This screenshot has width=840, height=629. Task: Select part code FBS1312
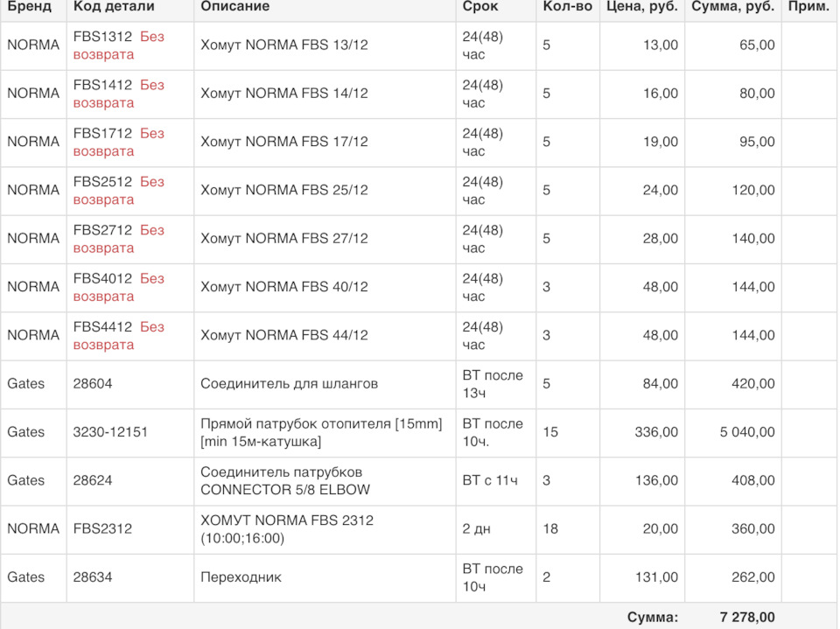pos(102,37)
